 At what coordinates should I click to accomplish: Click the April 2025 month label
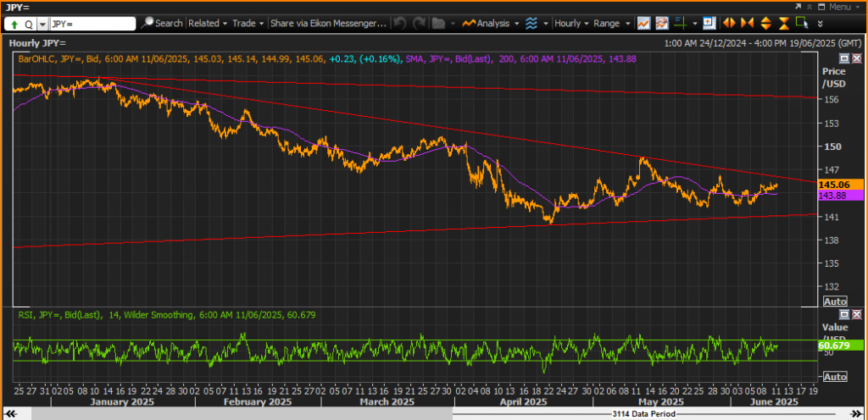(x=522, y=401)
